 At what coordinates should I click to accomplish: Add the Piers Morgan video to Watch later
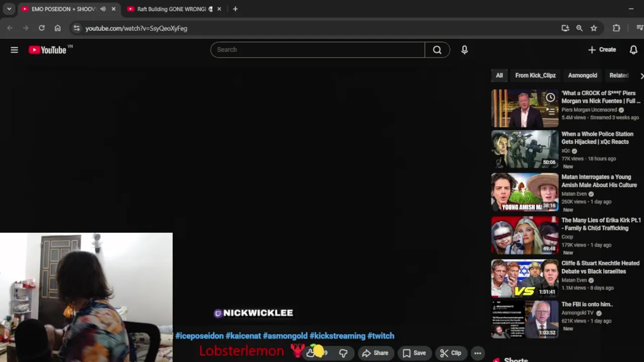coord(550,98)
